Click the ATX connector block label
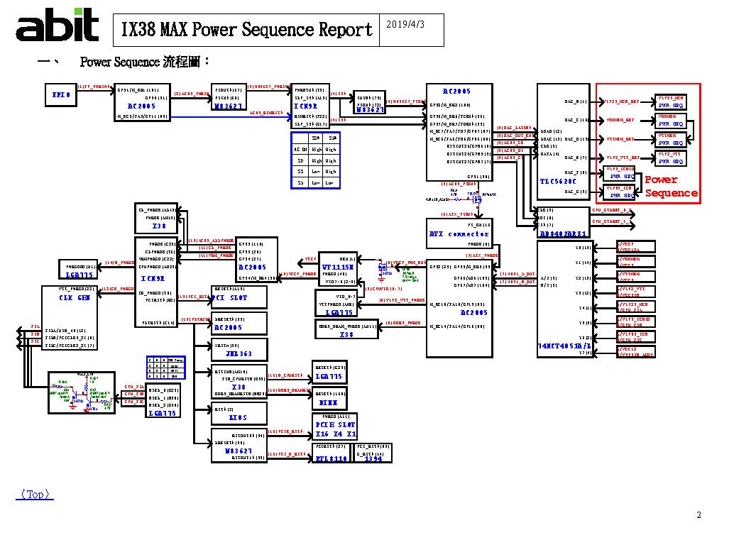The image size is (756, 540). (x=459, y=234)
